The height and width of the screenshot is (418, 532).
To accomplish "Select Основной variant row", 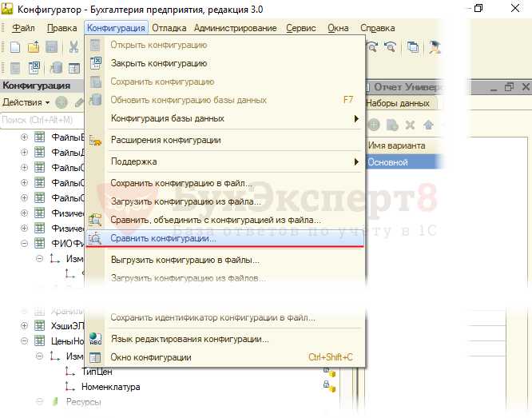I will [x=403, y=162].
